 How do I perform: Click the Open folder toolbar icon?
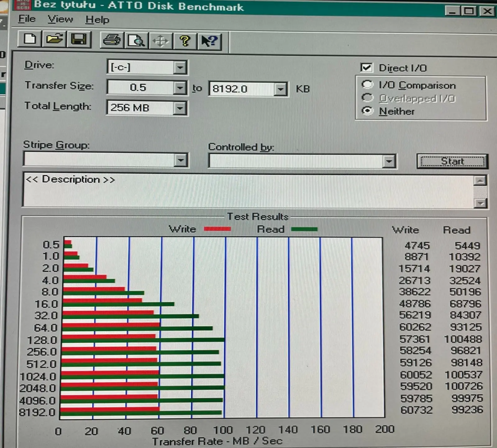(54, 39)
